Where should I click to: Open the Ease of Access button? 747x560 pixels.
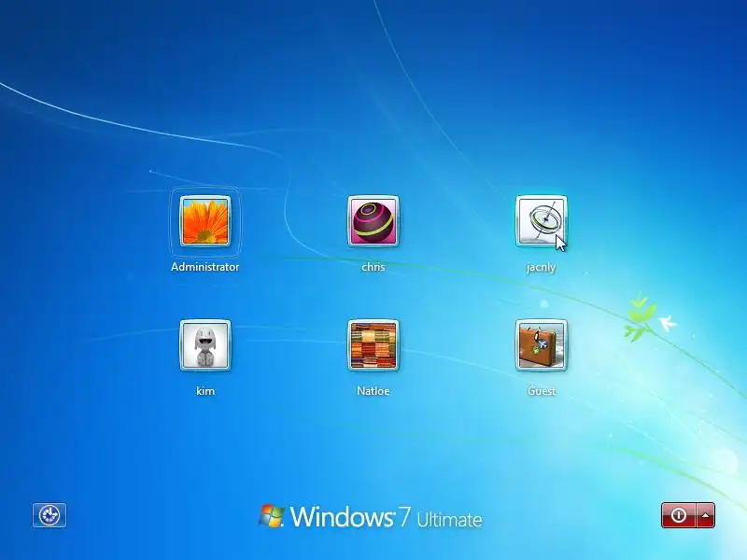point(49,515)
